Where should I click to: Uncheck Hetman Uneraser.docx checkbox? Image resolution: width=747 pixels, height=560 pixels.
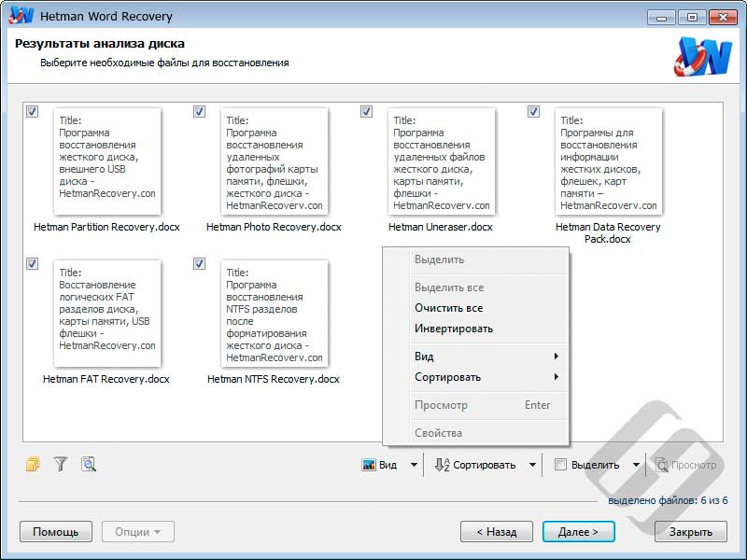(x=366, y=111)
